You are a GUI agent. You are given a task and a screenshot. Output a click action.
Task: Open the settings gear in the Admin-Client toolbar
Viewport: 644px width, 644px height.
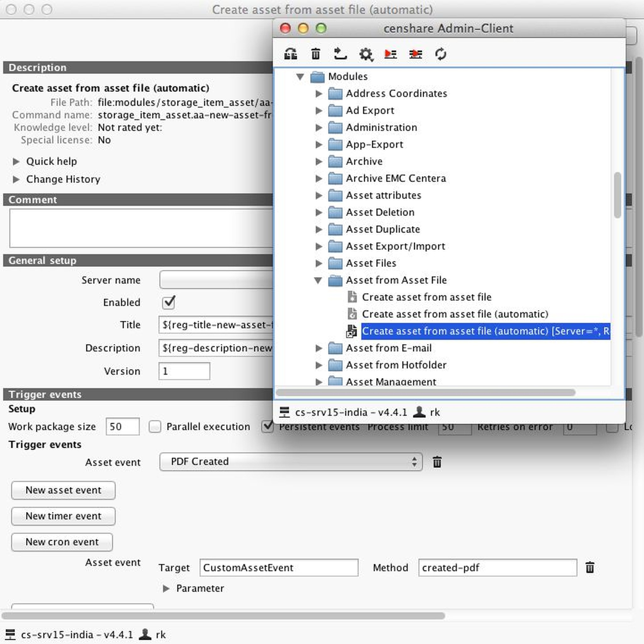[366, 54]
